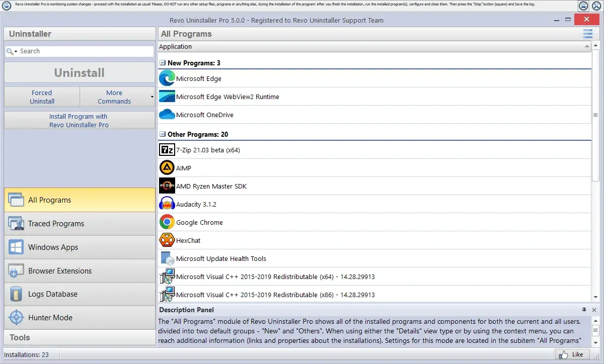This screenshot has width=604, height=364.
Task: Open the view options hamburger icon
Action: [x=587, y=34]
